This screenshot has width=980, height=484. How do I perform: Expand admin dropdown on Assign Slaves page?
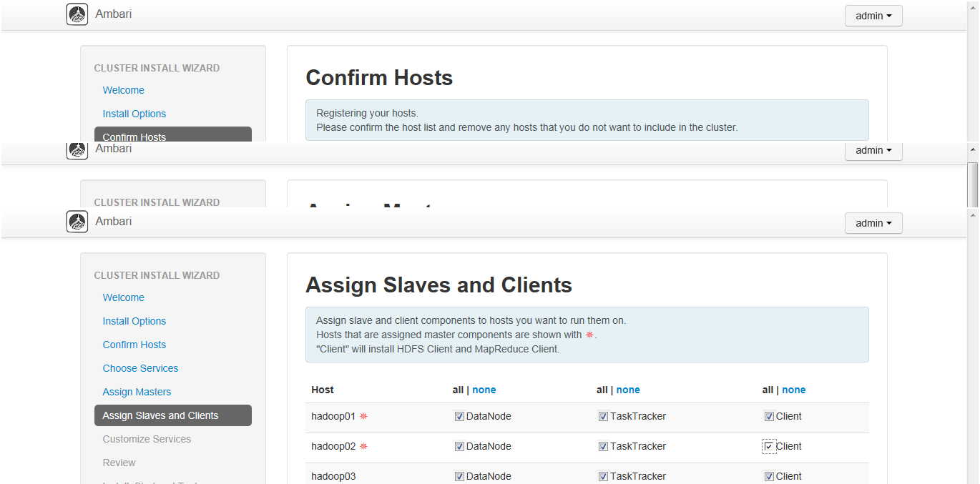pos(873,223)
